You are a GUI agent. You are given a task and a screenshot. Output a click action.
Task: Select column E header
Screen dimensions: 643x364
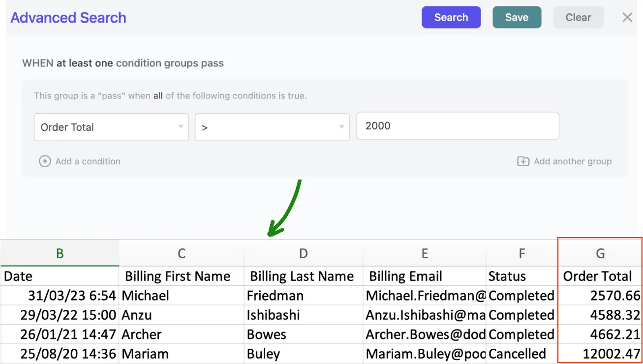point(425,253)
